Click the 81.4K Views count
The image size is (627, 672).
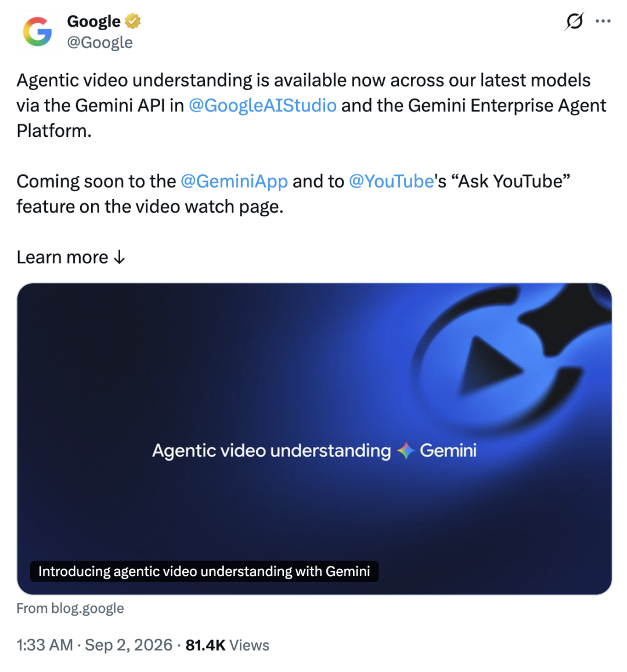228,645
